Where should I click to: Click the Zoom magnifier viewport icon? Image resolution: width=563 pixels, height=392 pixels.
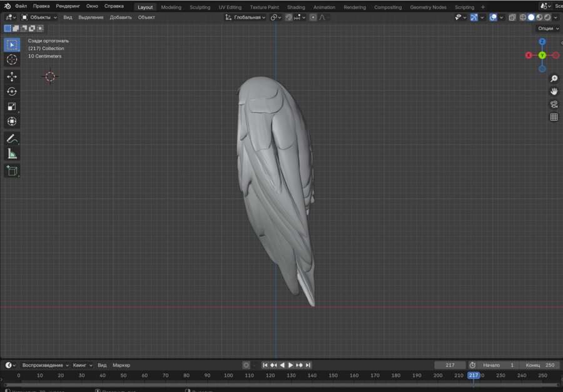coord(554,79)
